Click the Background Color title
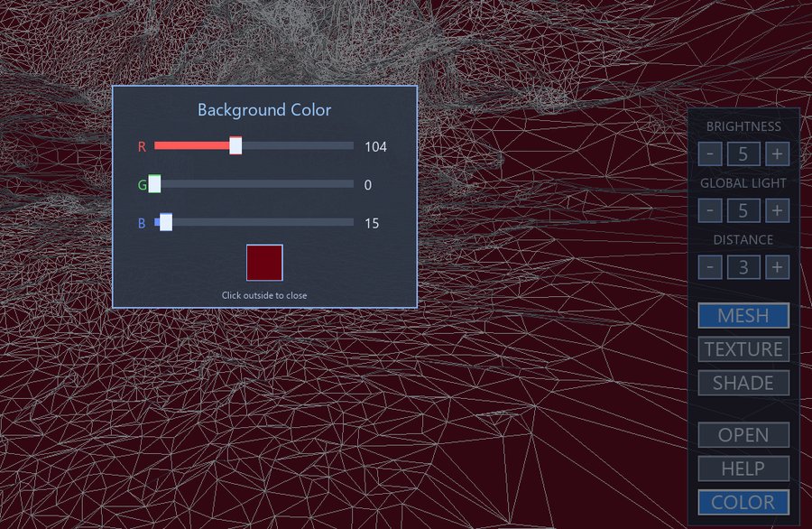This screenshot has height=529, width=812. tap(264, 110)
